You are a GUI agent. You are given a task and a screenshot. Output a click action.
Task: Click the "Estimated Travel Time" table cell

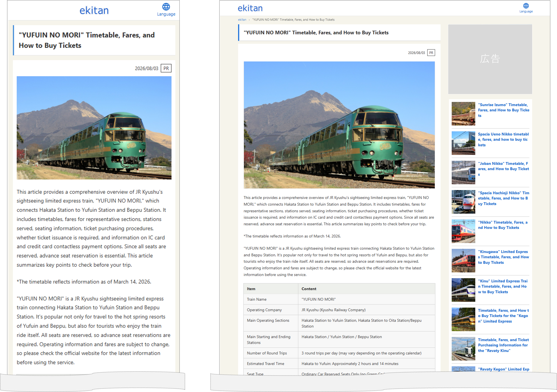tap(271, 364)
